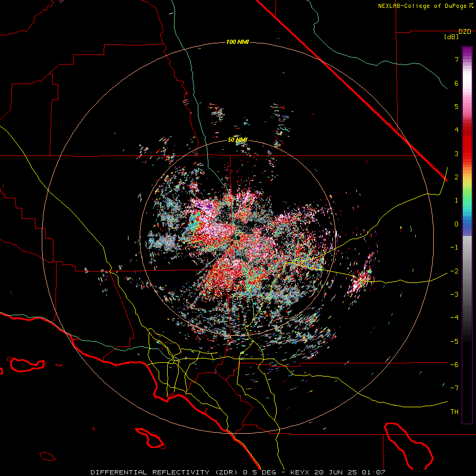Viewport: 476px width, 476px height.
Task: Click the 0 value on color scale
Action: (456, 224)
